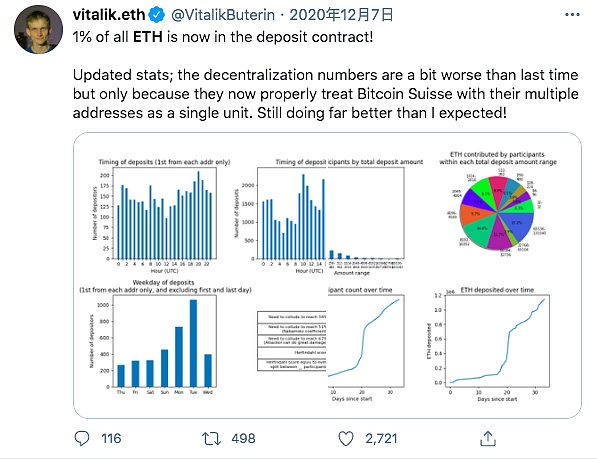Like the tweet with heart icon
Screen dimensions: 597x459
(346, 438)
